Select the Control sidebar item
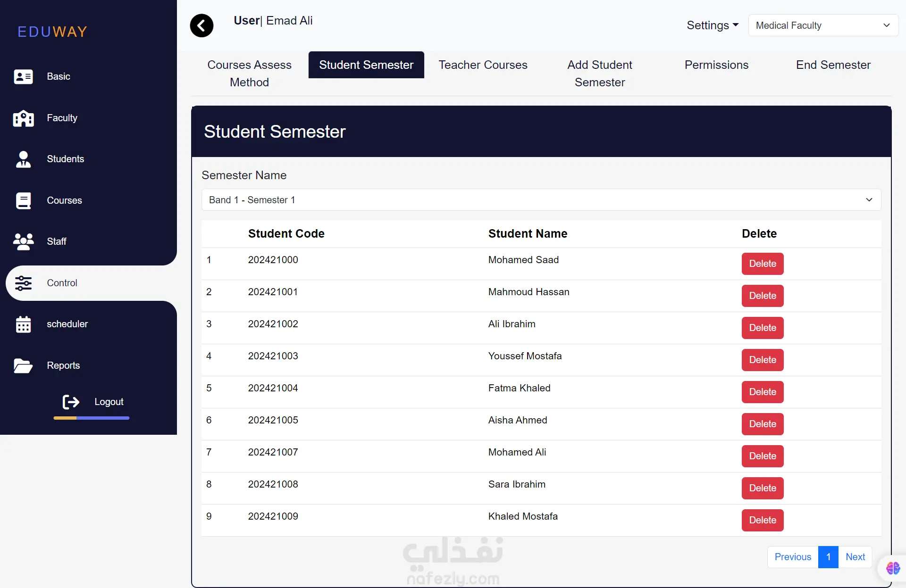The height and width of the screenshot is (588, 906). pos(62,283)
